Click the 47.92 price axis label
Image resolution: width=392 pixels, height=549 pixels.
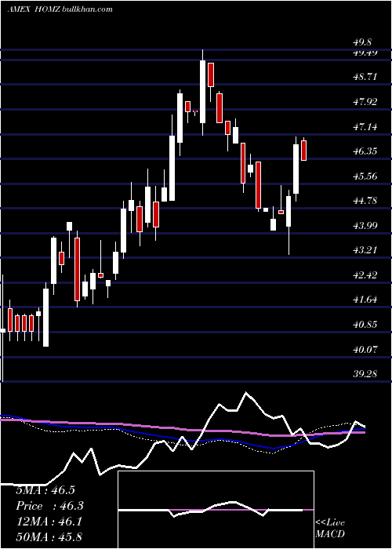point(365,102)
